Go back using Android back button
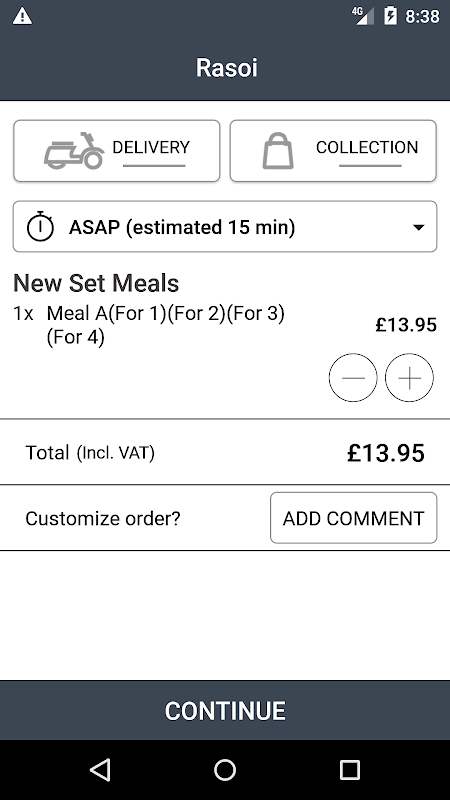Image resolution: width=450 pixels, height=800 pixels. coord(100,769)
